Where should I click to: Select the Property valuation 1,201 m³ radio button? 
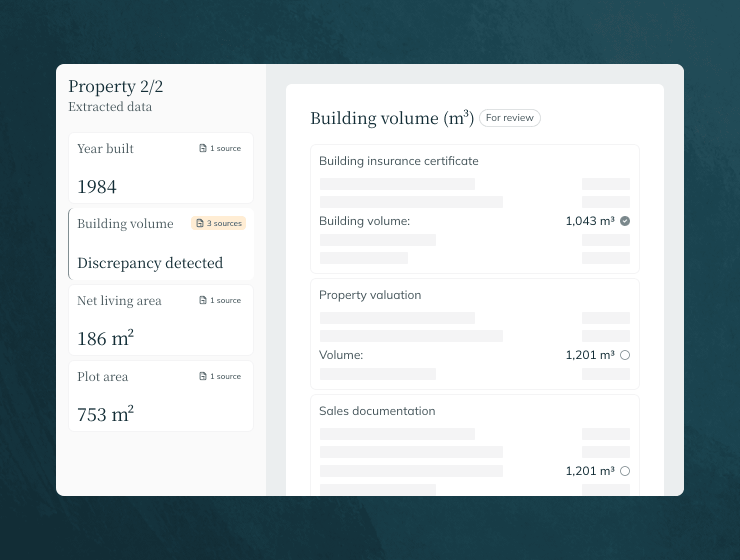(625, 355)
